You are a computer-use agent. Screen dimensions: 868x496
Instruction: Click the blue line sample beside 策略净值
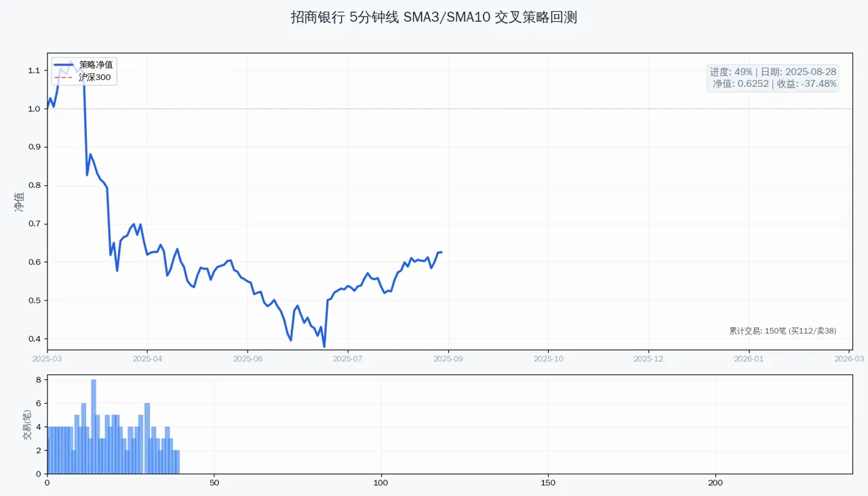click(x=64, y=65)
